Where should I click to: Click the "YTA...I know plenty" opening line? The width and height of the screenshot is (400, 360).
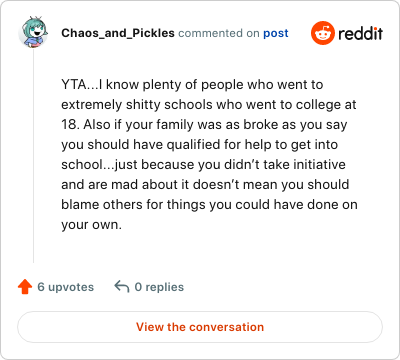click(x=192, y=85)
